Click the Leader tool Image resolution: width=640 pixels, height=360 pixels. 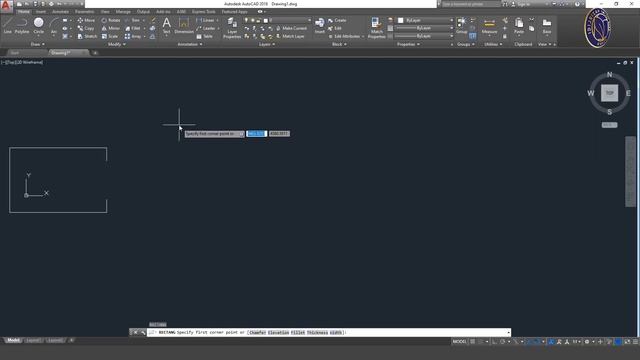[x=206, y=28]
